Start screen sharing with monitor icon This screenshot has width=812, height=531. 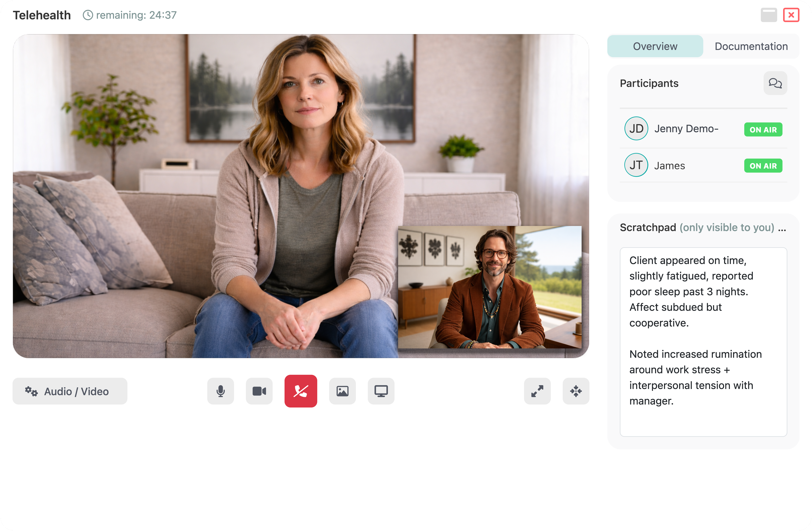381,391
